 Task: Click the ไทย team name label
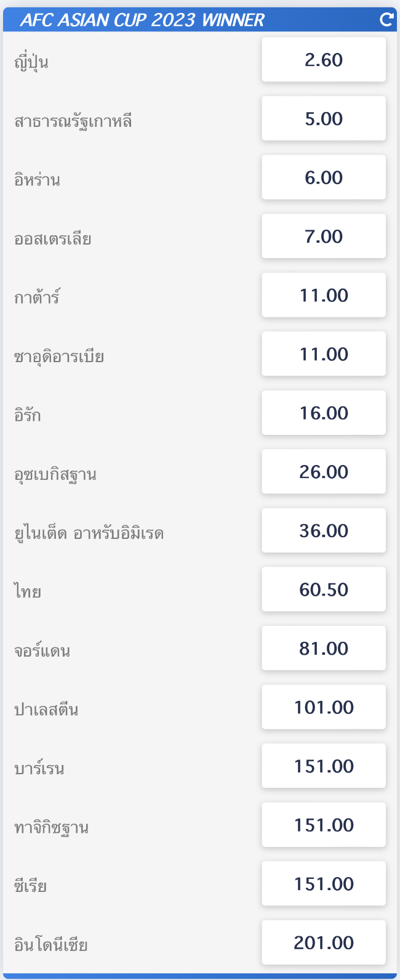[28, 591]
